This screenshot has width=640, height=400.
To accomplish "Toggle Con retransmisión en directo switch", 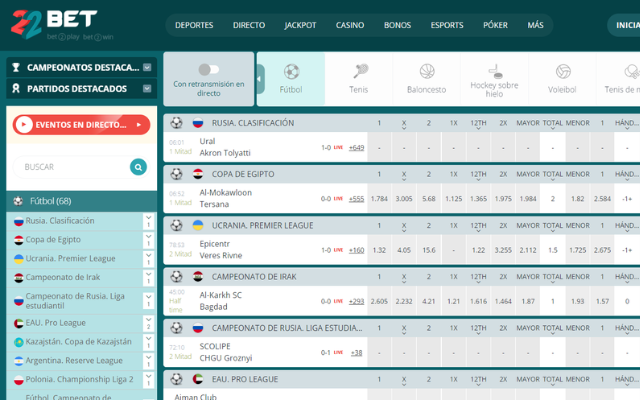I will point(209,69).
